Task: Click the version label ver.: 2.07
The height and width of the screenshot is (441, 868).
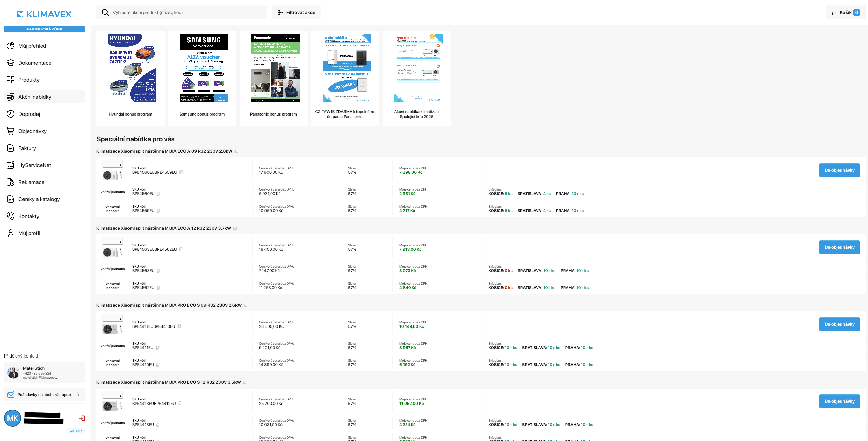Action: [76, 431]
